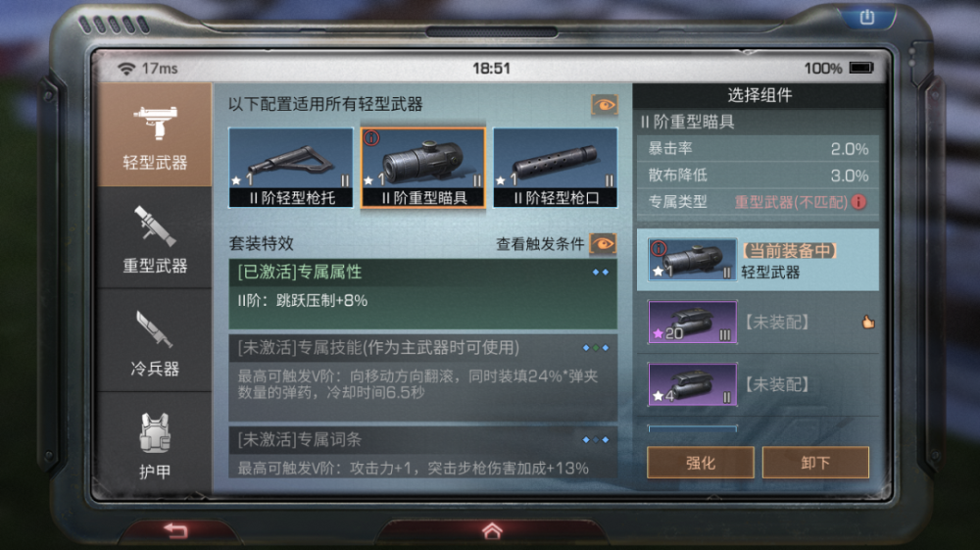Image resolution: width=980 pixels, height=550 pixels.
Task: Click the blue power icon at the top right
Action: [867, 17]
